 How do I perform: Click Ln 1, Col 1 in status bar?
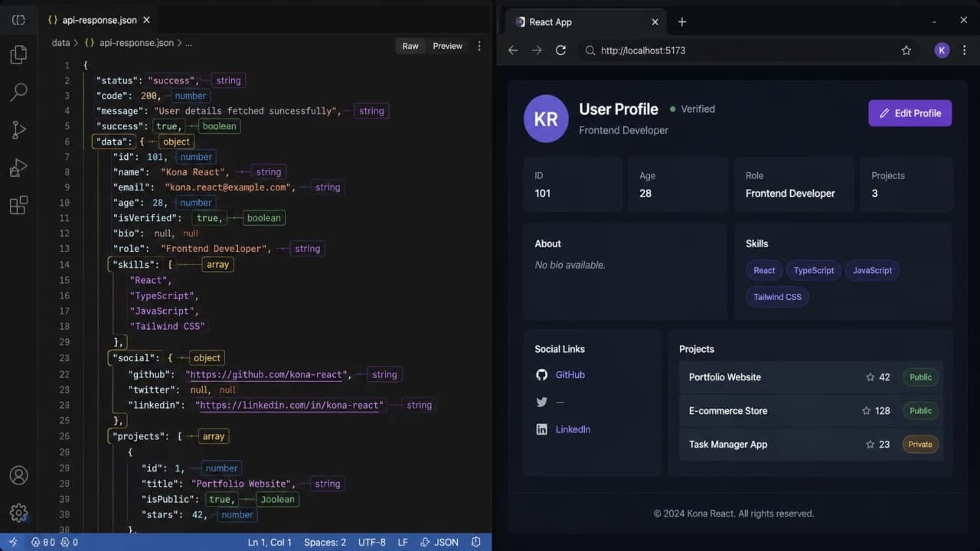(269, 542)
